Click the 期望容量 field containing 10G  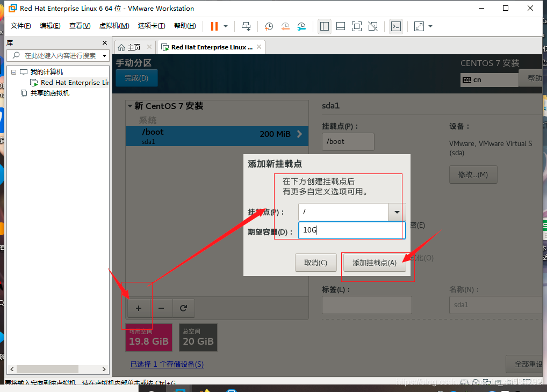[x=352, y=230]
